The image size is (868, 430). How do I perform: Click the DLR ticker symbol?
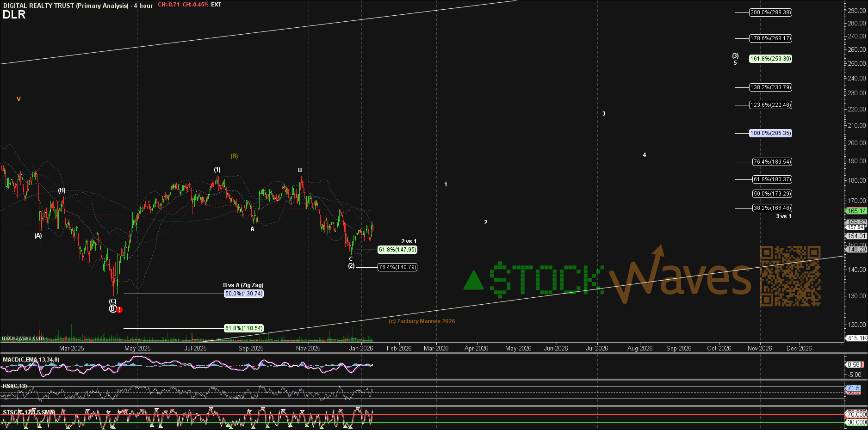[x=14, y=15]
